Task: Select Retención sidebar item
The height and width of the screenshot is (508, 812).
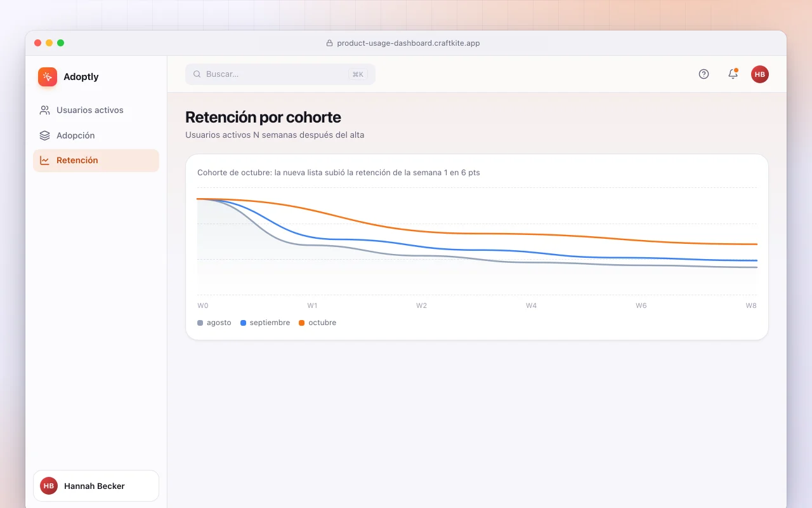Action: point(96,161)
